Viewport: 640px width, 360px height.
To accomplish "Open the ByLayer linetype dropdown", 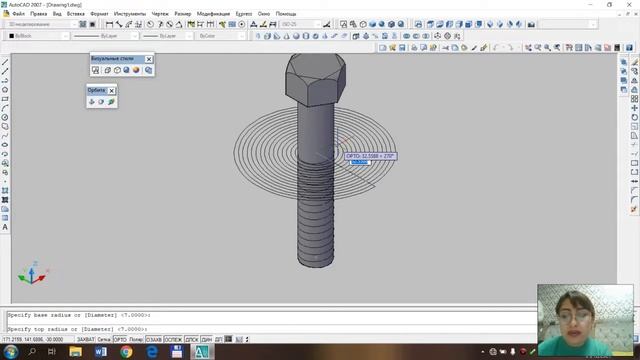I will pos(105,36).
